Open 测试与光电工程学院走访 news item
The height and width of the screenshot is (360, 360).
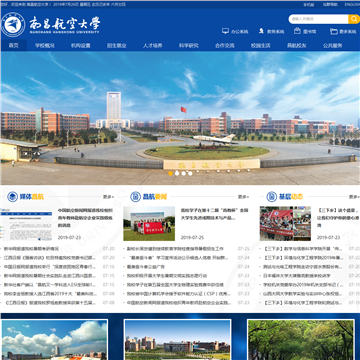pyautogui.click(x=303, y=267)
